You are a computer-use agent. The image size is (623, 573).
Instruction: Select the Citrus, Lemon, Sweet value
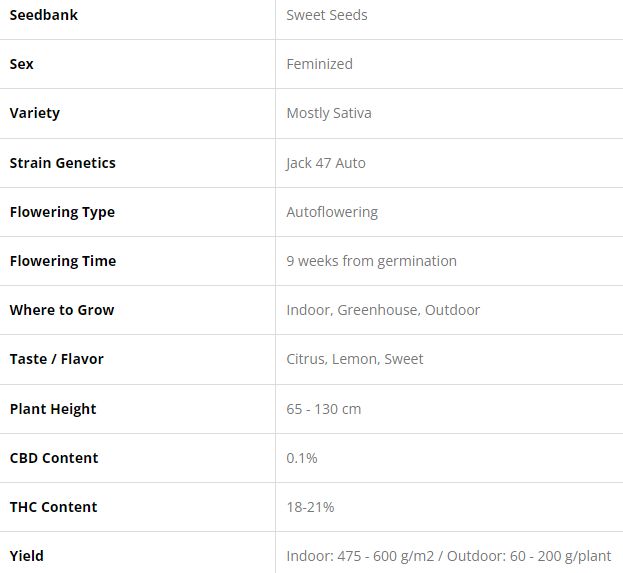(x=354, y=359)
